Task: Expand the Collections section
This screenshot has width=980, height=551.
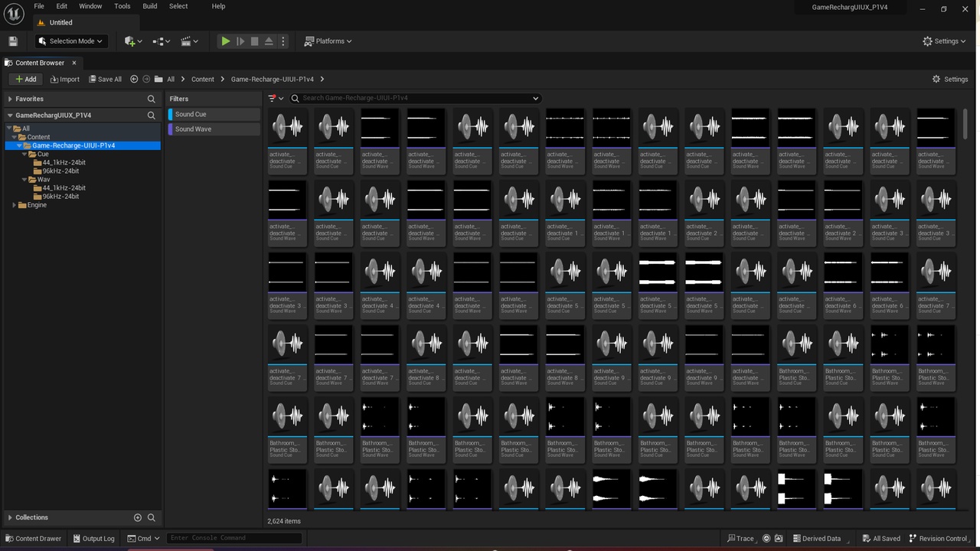Action: (9, 517)
